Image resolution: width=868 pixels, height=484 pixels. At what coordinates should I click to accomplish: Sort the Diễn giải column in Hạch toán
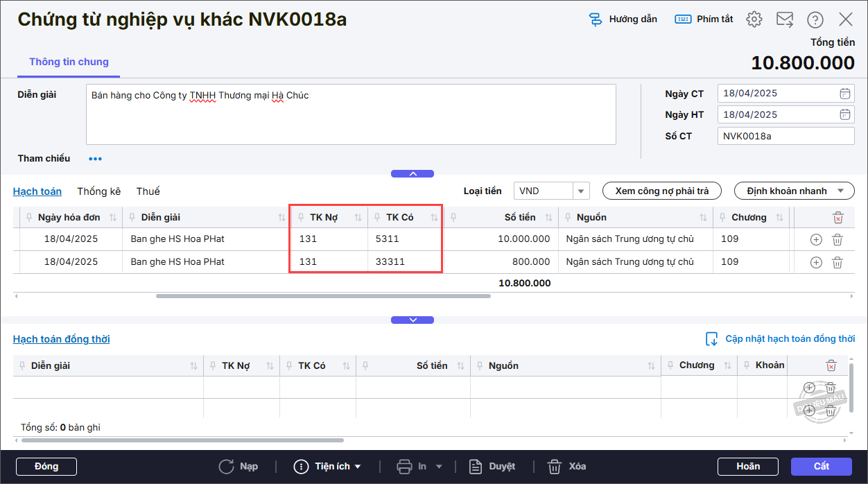pos(281,218)
